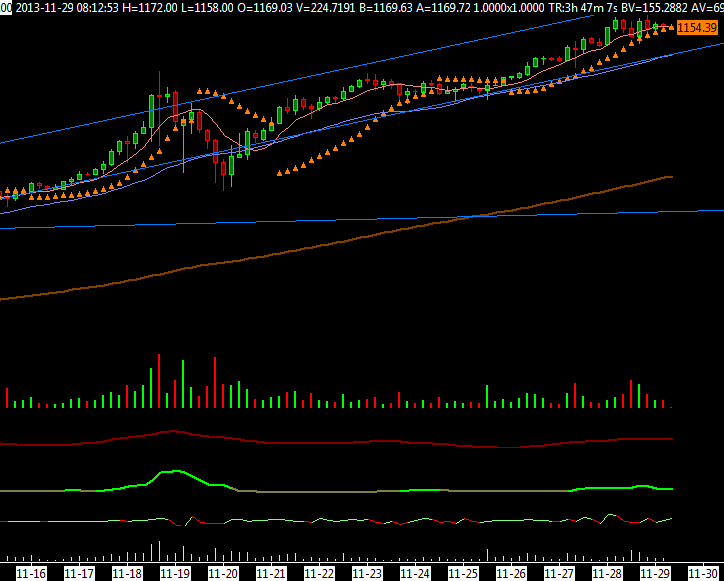Click the high value H=1172.00
This screenshot has height=581, width=724.
[x=150, y=7]
